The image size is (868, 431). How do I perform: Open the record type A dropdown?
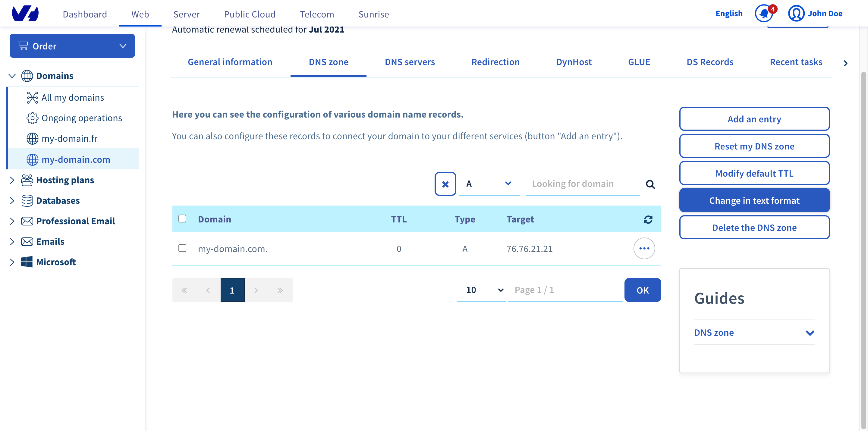(x=489, y=184)
